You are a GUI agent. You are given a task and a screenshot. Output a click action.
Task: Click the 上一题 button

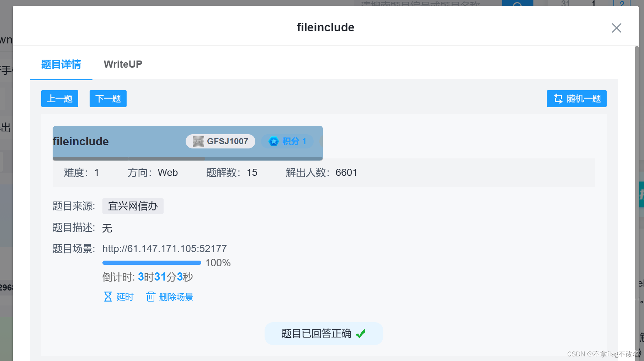59,99
